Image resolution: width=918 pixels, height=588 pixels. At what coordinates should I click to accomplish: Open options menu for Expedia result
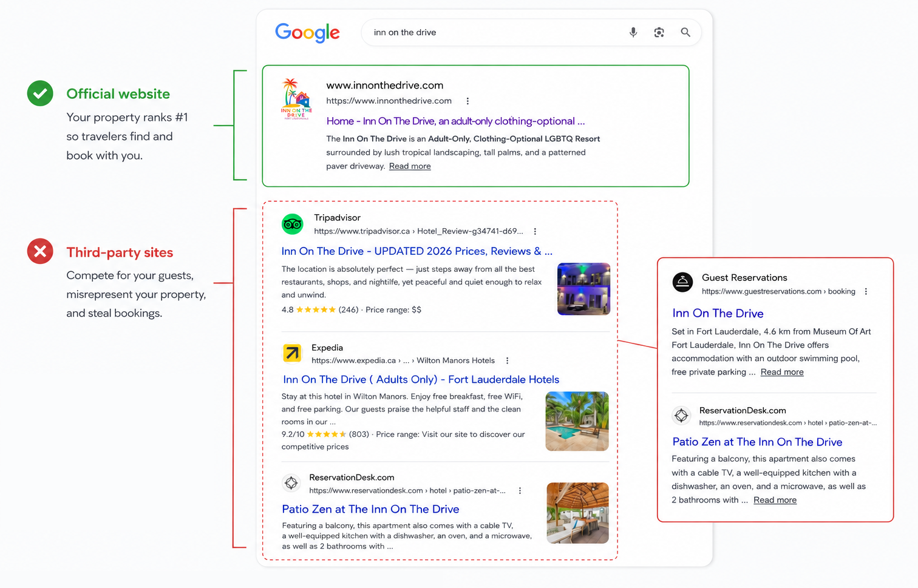point(508,360)
